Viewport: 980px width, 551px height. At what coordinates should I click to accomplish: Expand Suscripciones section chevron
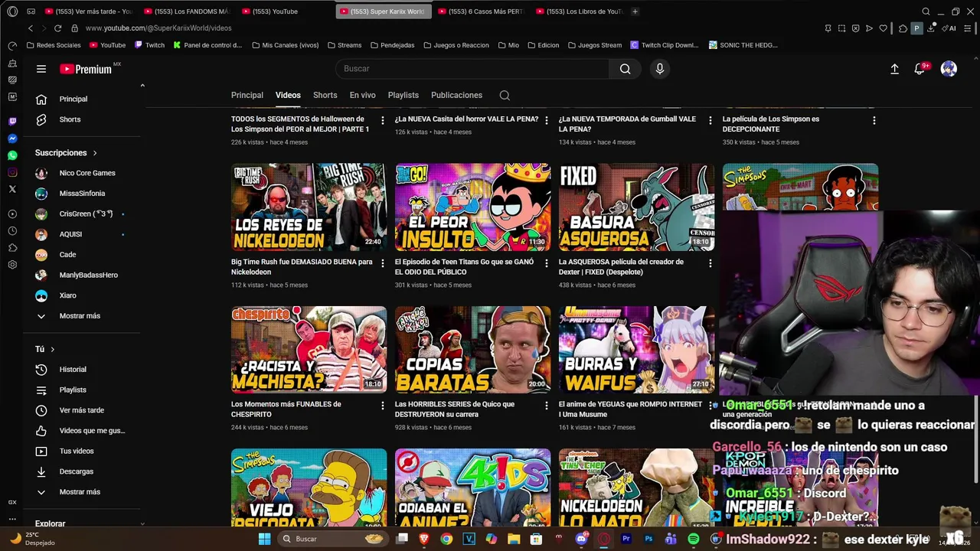(95, 153)
